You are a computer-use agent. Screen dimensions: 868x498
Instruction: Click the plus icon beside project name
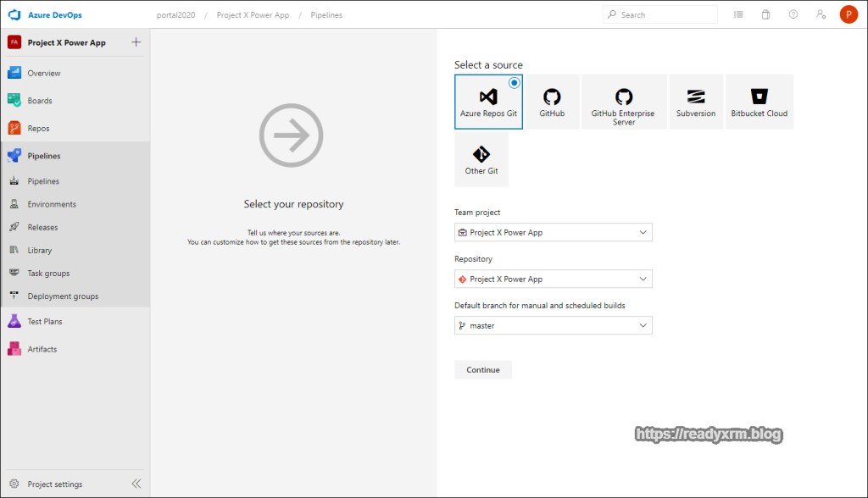[x=136, y=42]
